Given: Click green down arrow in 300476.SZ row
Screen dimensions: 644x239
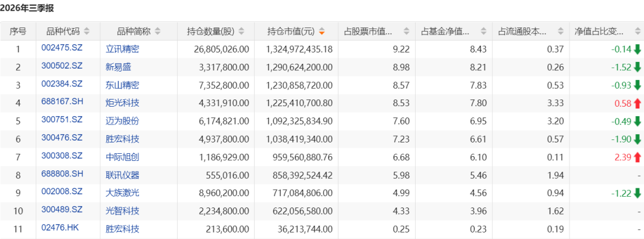Looking at the screenshot, I should click(x=637, y=139).
